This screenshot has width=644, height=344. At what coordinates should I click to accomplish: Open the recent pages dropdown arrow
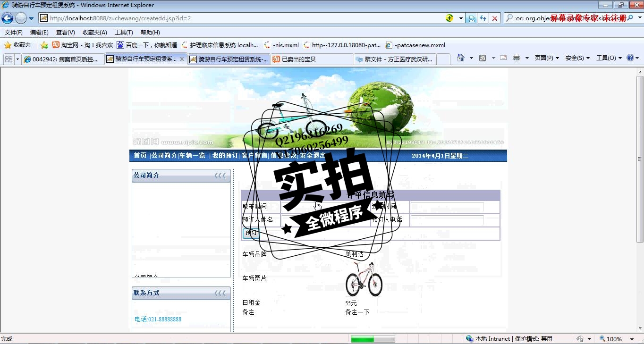coord(31,18)
